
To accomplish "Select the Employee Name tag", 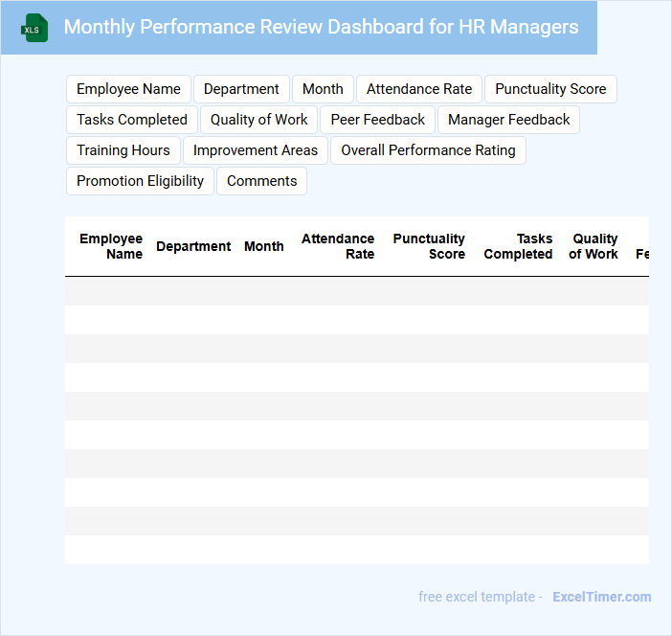I will 128,89.
